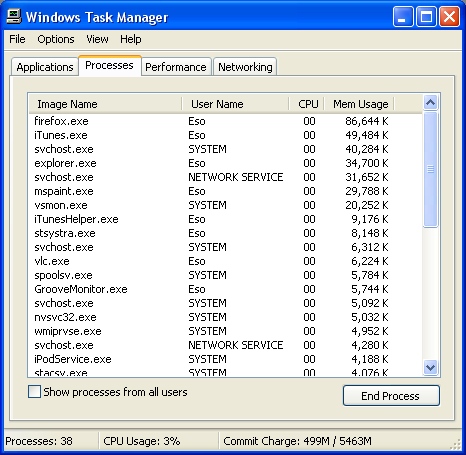The height and width of the screenshot is (455, 466).
Task: Click the 34,700 K memory value
Action: (x=367, y=163)
